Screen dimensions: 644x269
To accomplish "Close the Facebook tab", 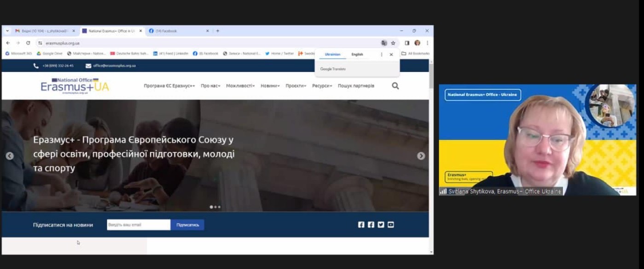I will coord(207,31).
